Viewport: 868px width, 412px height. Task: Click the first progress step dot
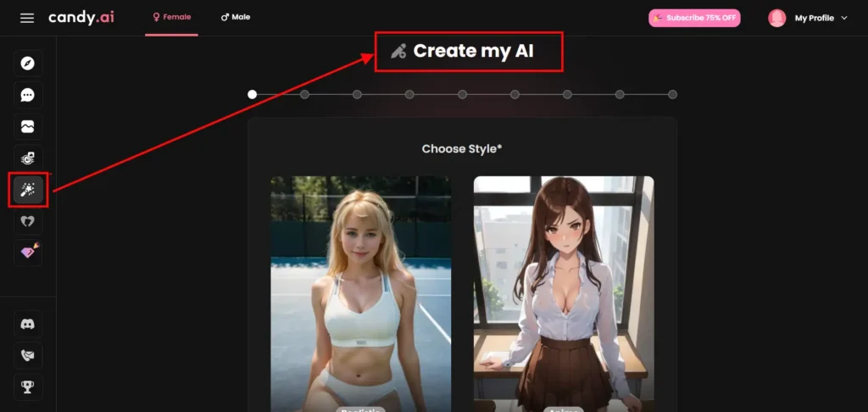click(252, 94)
